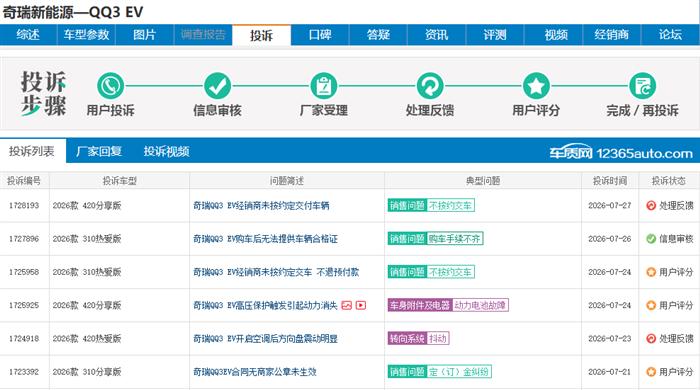Screen dimensions: 700x390
Task: Open complaint 奇瑞QQ3 EV购车后无法提供车辆合格证
Action: 265,239
